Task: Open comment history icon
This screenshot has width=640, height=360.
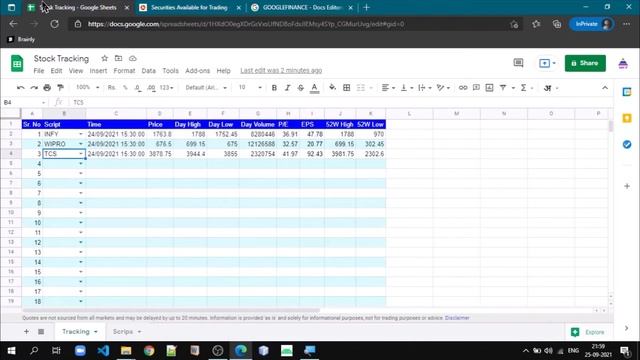Action: 518,63
